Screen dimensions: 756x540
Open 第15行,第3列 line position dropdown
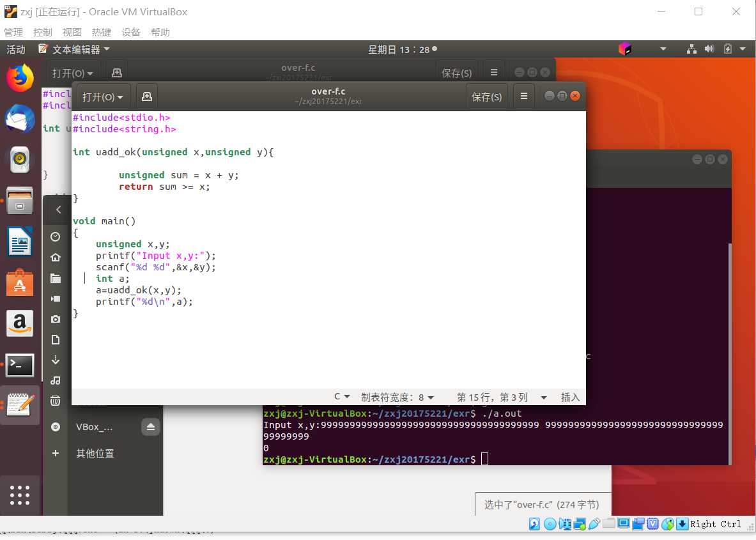[x=502, y=397]
